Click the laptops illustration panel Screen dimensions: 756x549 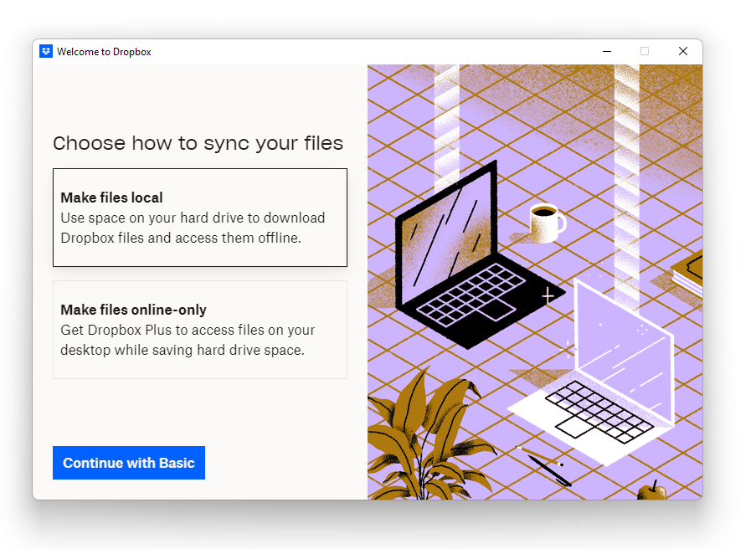coord(535,282)
